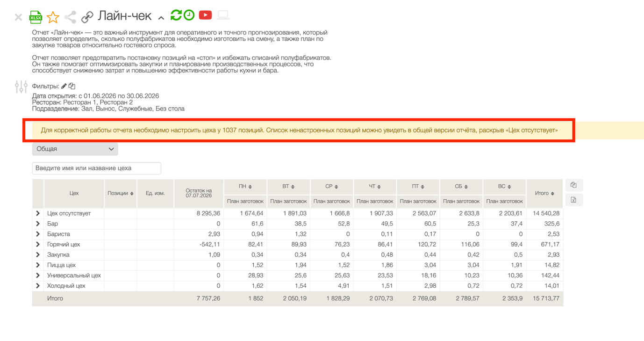
Task: Focus the workshop name search field
Action: tap(97, 168)
